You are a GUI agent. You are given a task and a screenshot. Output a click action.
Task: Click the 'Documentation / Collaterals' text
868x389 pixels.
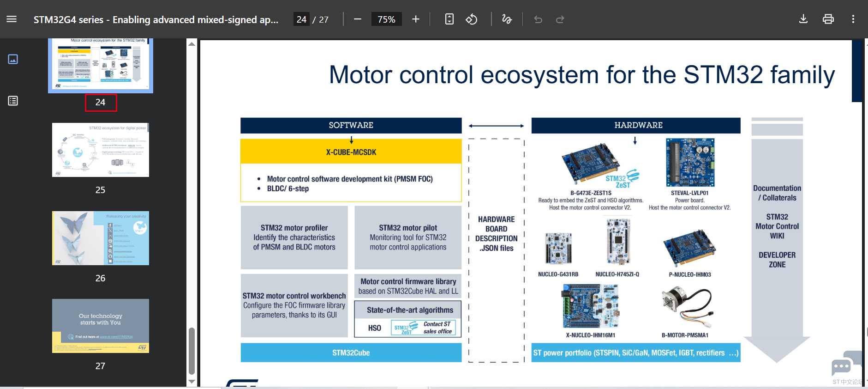click(777, 193)
